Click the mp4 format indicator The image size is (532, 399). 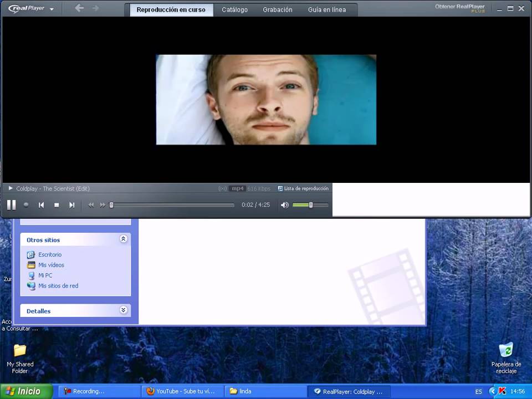[238, 188]
